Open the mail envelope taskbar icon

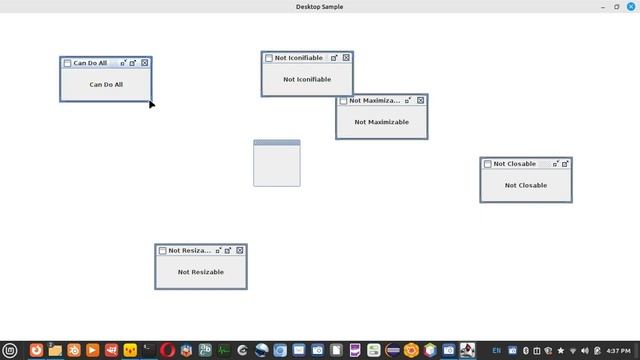click(x=299, y=350)
